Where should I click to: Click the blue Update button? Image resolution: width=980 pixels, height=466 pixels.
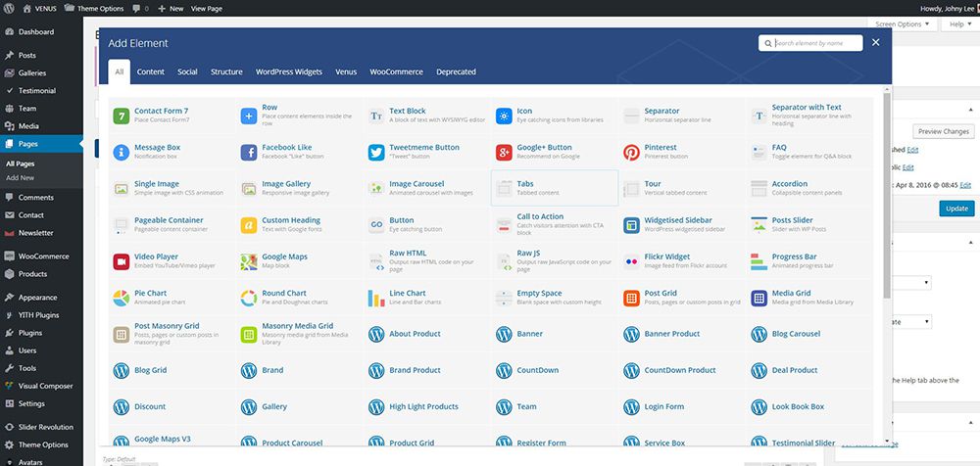click(956, 209)
